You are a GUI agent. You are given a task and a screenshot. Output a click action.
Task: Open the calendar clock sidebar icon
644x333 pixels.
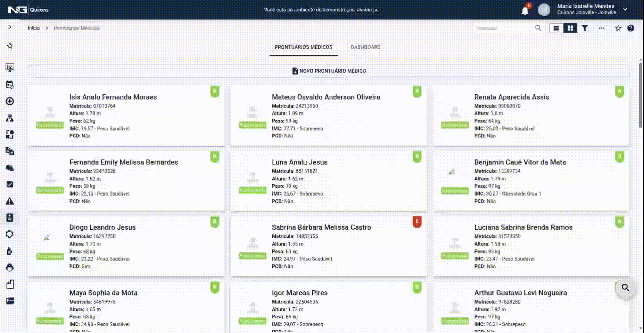coord(10,85)
